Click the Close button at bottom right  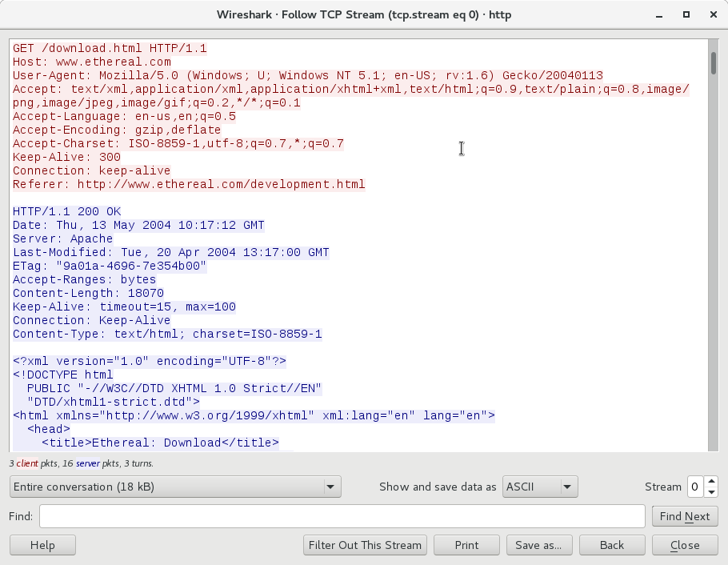coord(685,545)
